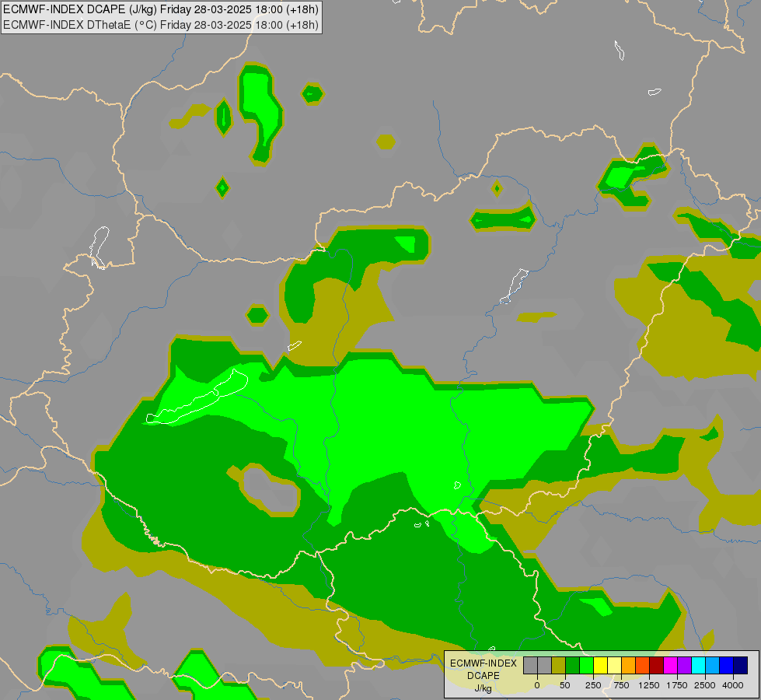Image resolution: width=761 pixels, height=700 pixels.
Task: Click the light blue legend swatch
Action: pyautogui.click(x=713, y=665)
